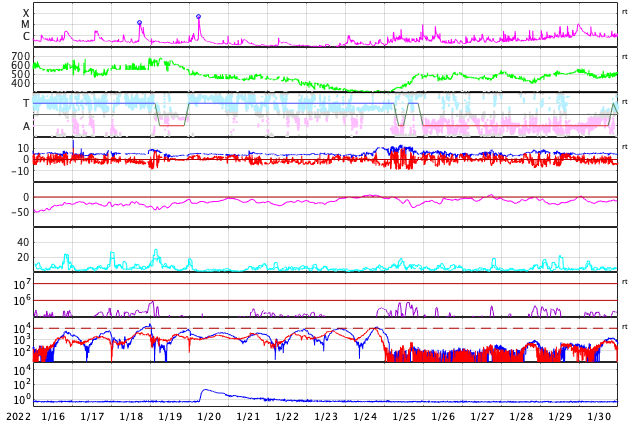This screenshot has width=634, height=424.
Task: Click the 'rt' label beside the green speed panel
Action: [625, 57]
